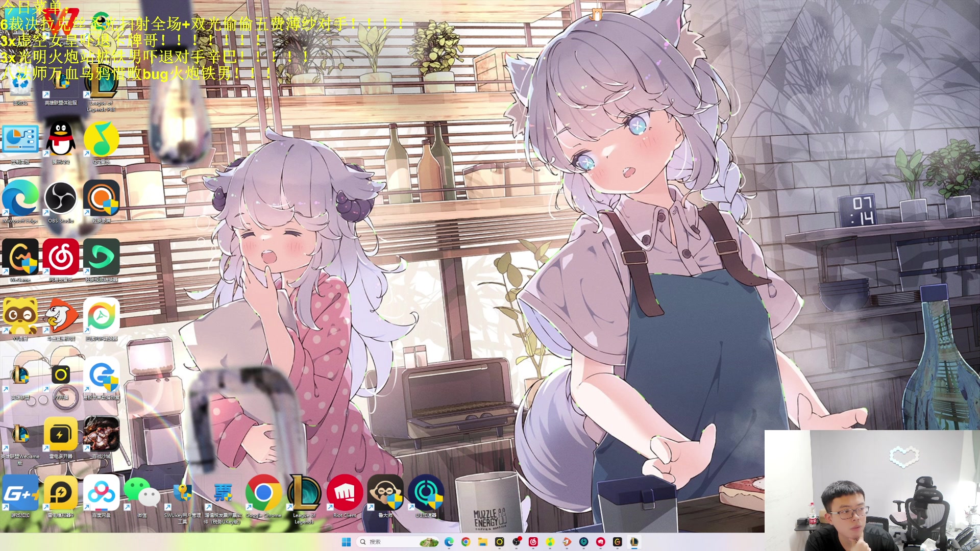The width and height of the screenshot is (980, 551).
Task: Launch 鲁大师 desktop shortcut
Action: click(x=385, y=496)
